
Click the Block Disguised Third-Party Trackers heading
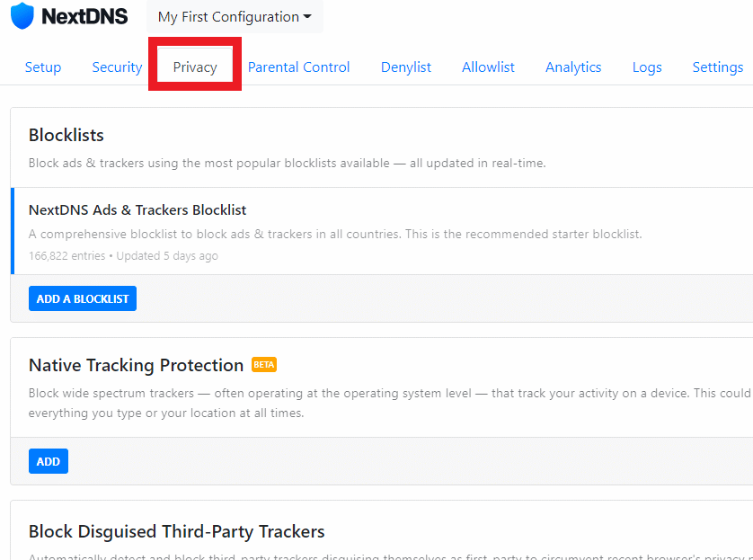tap(177, 531)
